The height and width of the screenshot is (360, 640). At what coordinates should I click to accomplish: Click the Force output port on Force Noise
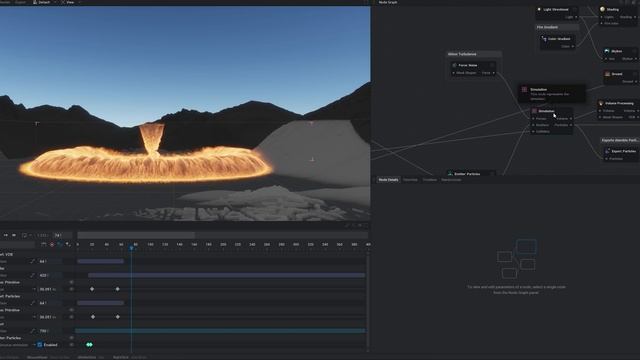(493, 73)
